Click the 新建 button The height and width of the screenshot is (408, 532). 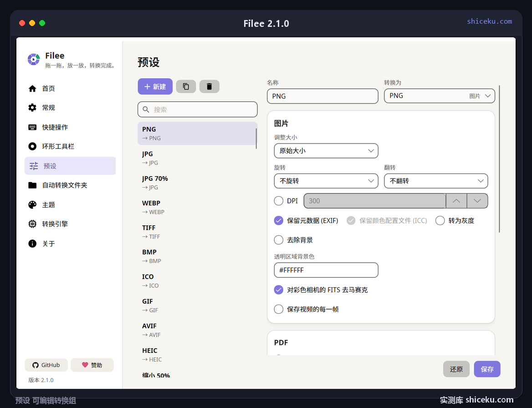pos(155,87)
